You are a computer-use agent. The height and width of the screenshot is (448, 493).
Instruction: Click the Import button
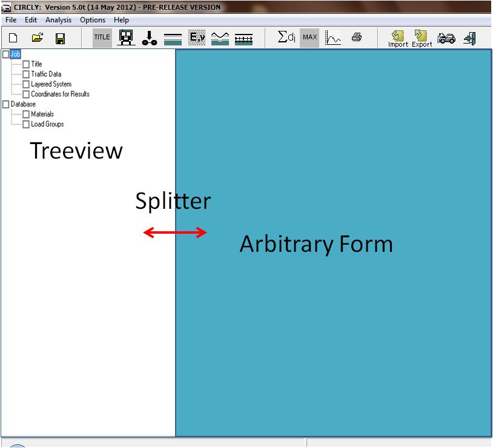pyautogui.click(x=397, y=37)
